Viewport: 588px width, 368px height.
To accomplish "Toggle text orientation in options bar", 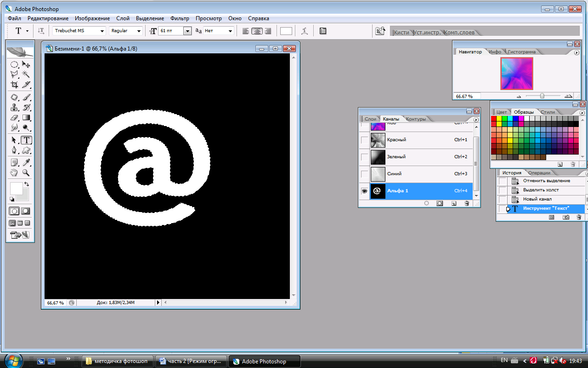I will tap(41, 31).
